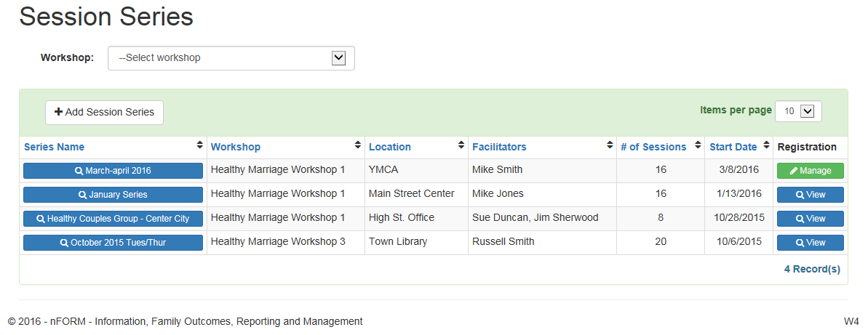Click sort arrows icon beside Start Date
The width and height of the screenshot is (868, 335).
click(766, 145)
